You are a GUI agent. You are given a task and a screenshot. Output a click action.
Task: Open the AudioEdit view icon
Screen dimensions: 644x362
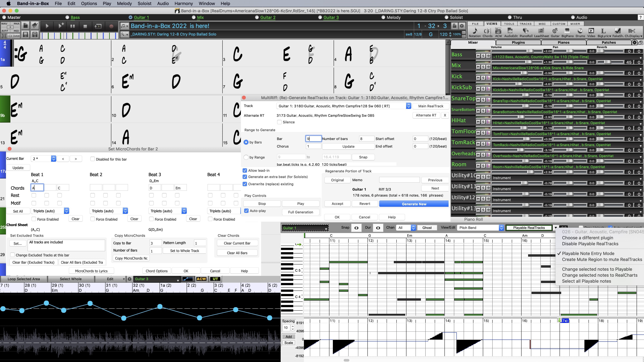tap(511, 33)
